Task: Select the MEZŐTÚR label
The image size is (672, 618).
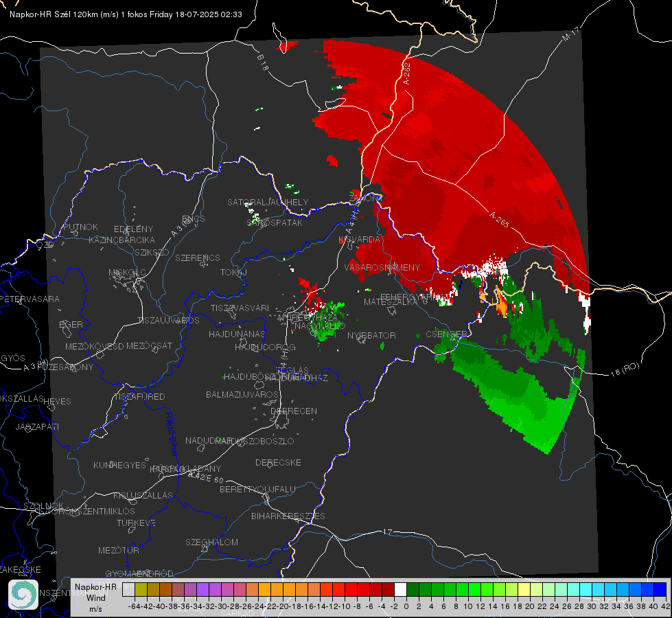Action: click(x=119, y=550)
